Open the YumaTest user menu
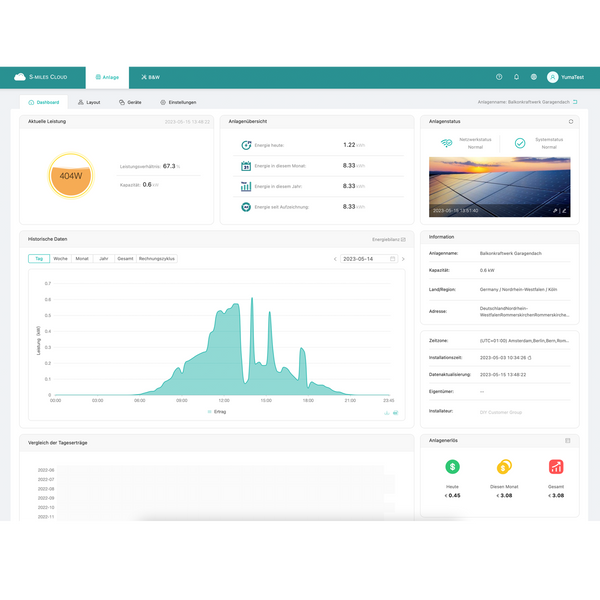The height and width of the screenshot is (600, 600). click(565, 77)
